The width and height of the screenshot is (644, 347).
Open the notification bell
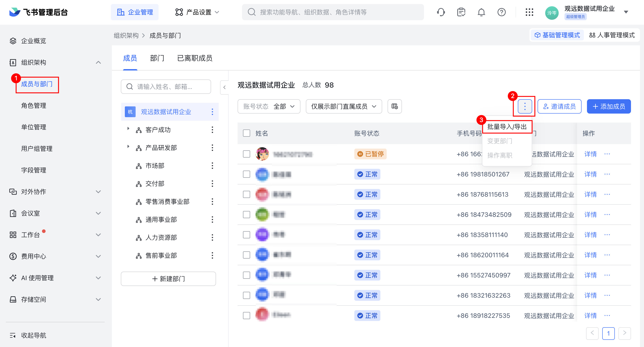point(481,12)
